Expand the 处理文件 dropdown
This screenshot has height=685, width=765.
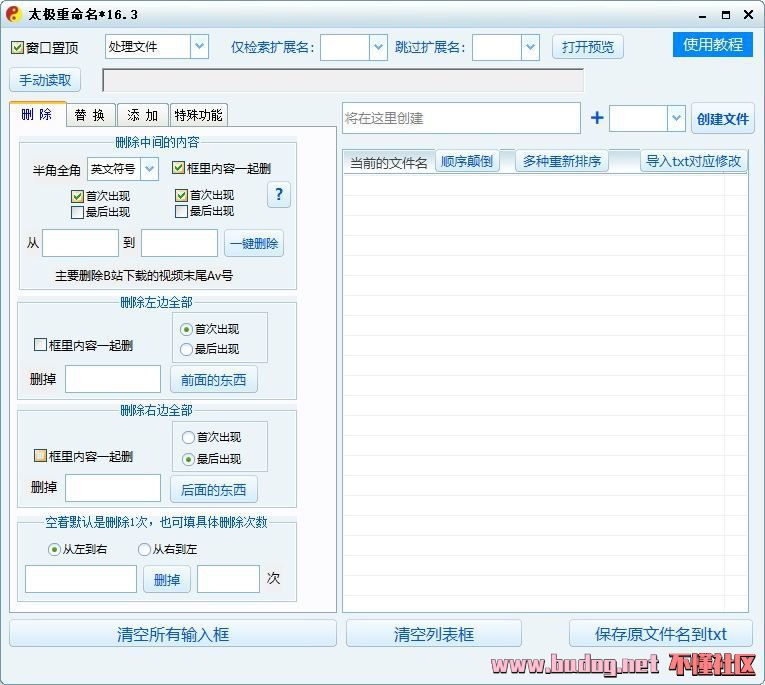(198, 47)
